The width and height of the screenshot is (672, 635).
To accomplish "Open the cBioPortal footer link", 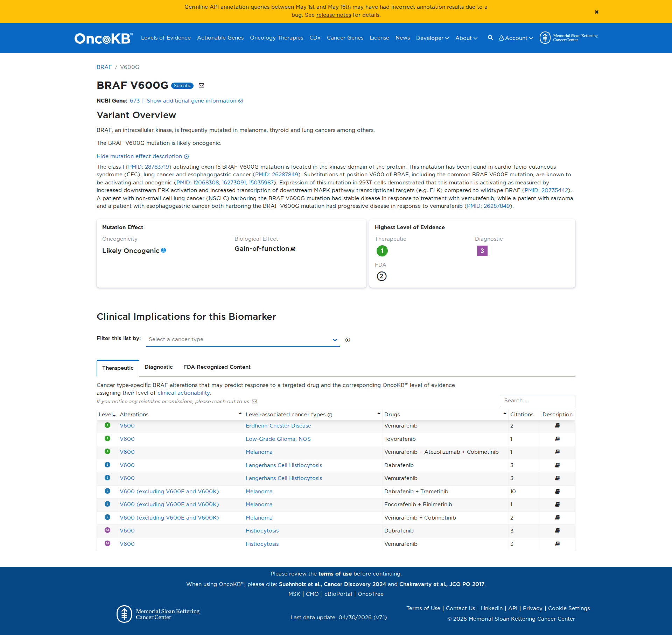I will point(338,594).
